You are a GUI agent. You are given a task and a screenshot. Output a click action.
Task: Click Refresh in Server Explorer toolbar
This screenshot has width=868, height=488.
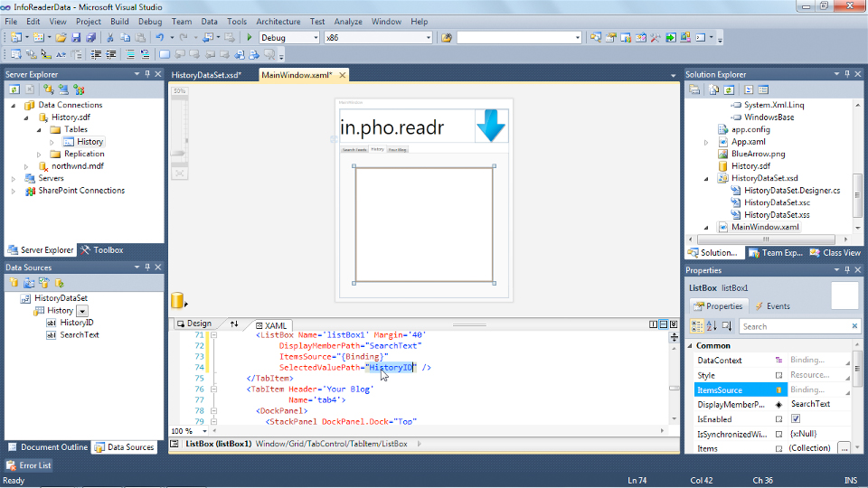[14, 89]
